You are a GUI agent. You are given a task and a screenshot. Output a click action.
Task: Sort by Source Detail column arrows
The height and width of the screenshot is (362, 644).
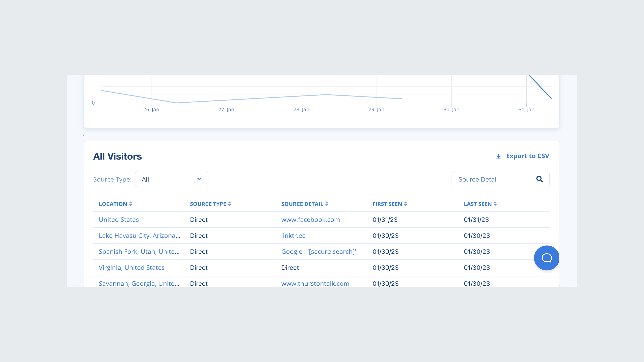tap(327, 204)
